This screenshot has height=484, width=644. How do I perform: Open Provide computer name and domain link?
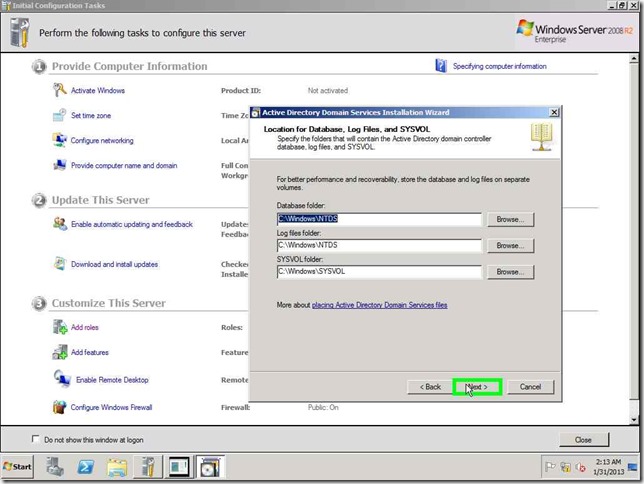click(124, 166)
